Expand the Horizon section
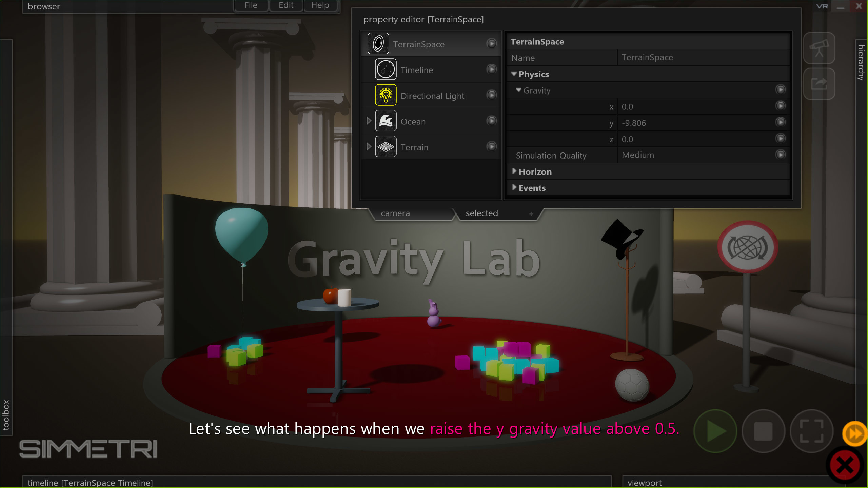Viewport: 868px width, 488px height. coord(514,171)
